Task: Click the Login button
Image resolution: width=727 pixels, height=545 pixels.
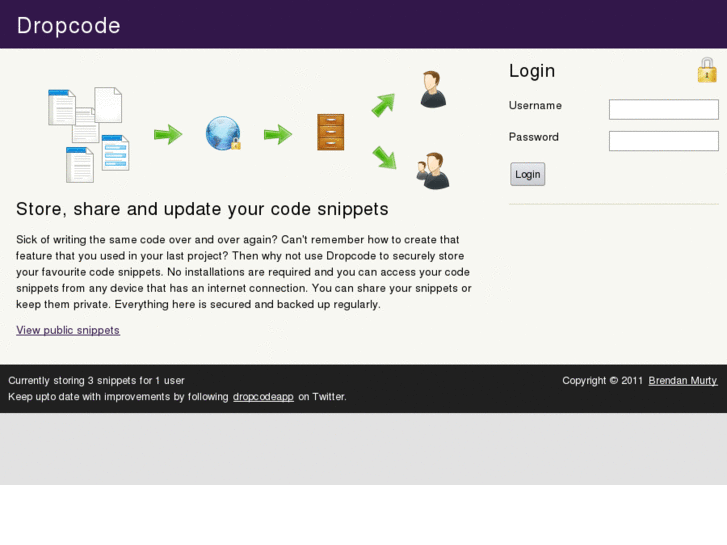Action: coord(528,174)
